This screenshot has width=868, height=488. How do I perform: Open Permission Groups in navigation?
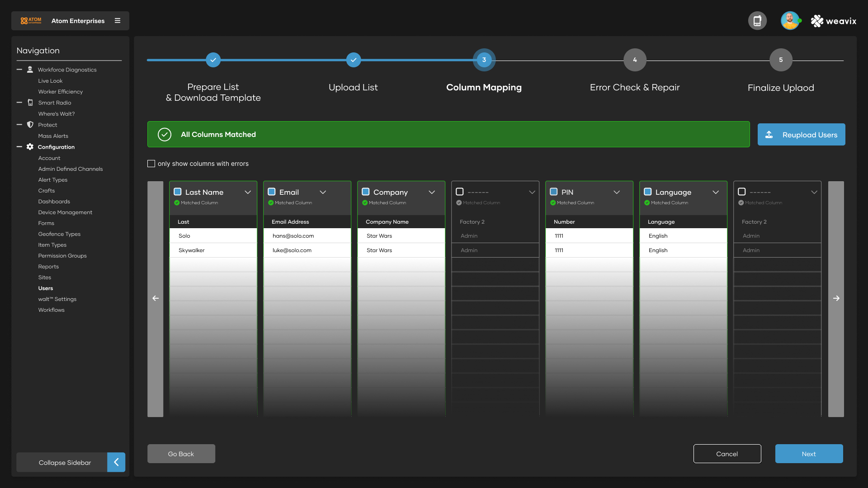(62, 256)
